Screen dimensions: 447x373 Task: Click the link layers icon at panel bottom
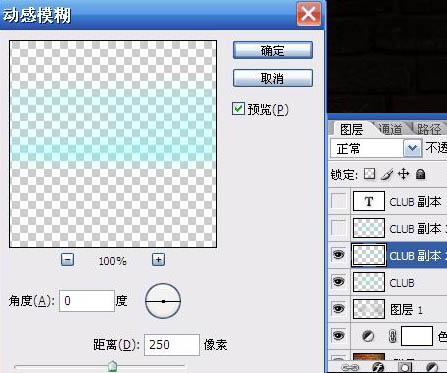350,368
